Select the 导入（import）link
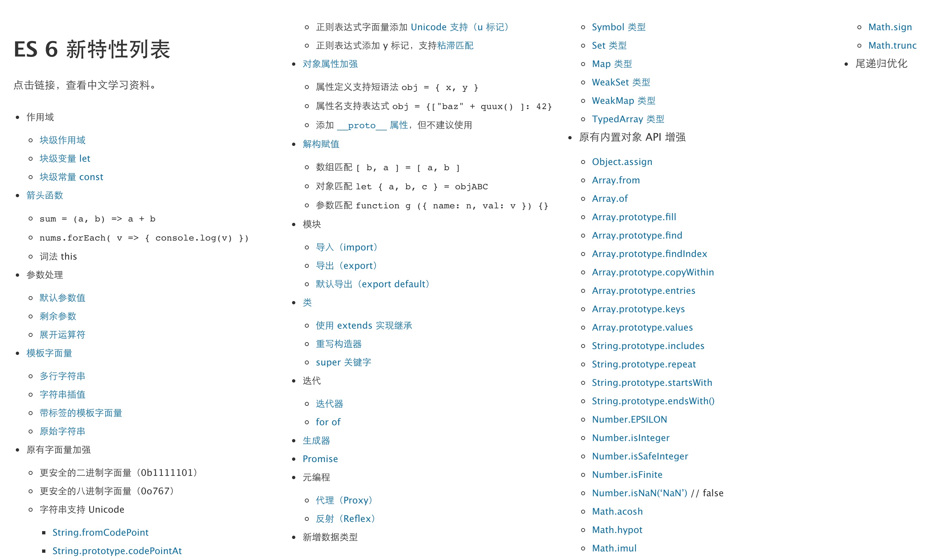The image size is (934, 560). tap(347, 247)
